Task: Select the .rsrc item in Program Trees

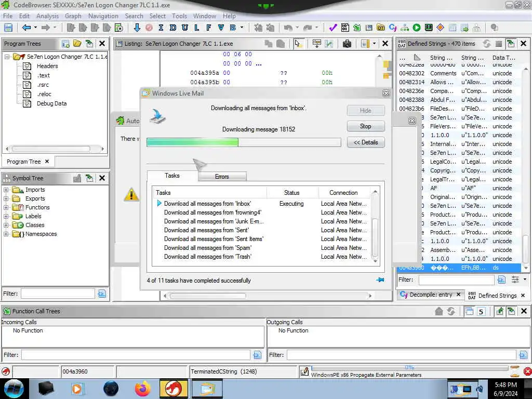Action: [43, 85]
